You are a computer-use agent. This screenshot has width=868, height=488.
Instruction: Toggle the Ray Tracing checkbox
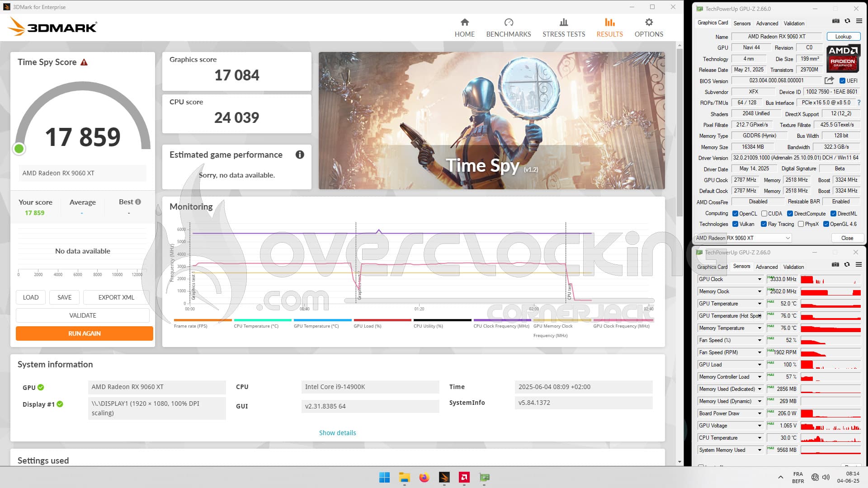click(764, 224)
